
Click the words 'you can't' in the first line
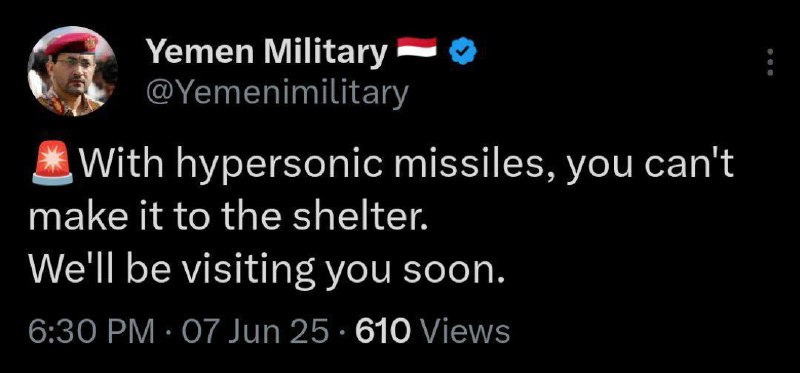pyautogui.click(x=648, y=166)
